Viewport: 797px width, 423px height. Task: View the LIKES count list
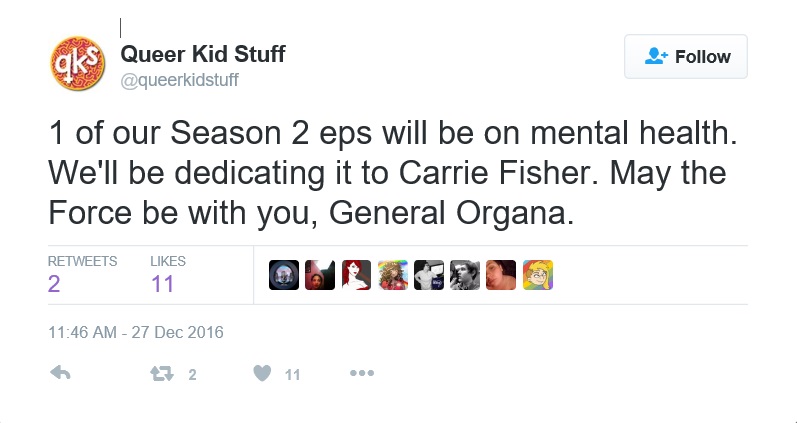[x=168, y=275]
